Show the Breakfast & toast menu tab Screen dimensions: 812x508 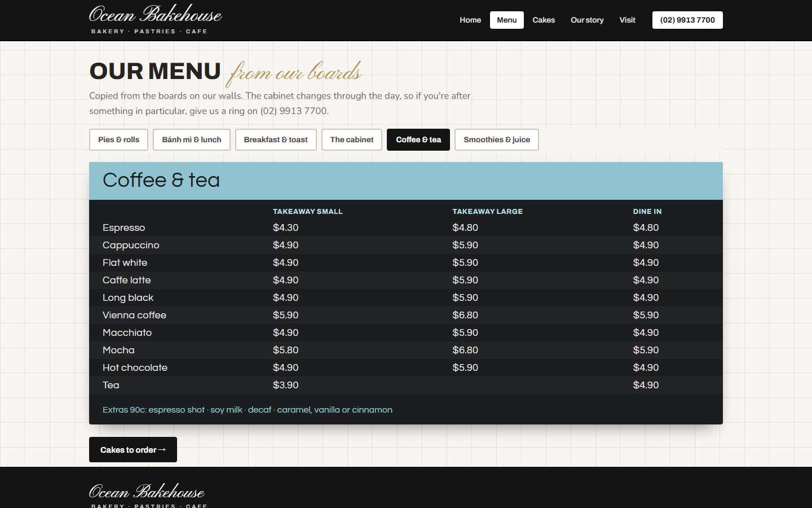coord(276,139)
